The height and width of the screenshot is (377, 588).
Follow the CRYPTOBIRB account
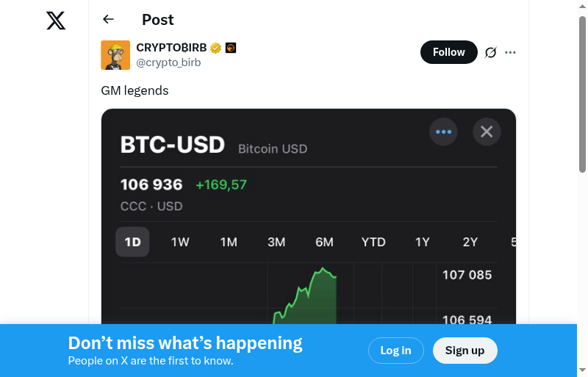[x=448, y=52]
